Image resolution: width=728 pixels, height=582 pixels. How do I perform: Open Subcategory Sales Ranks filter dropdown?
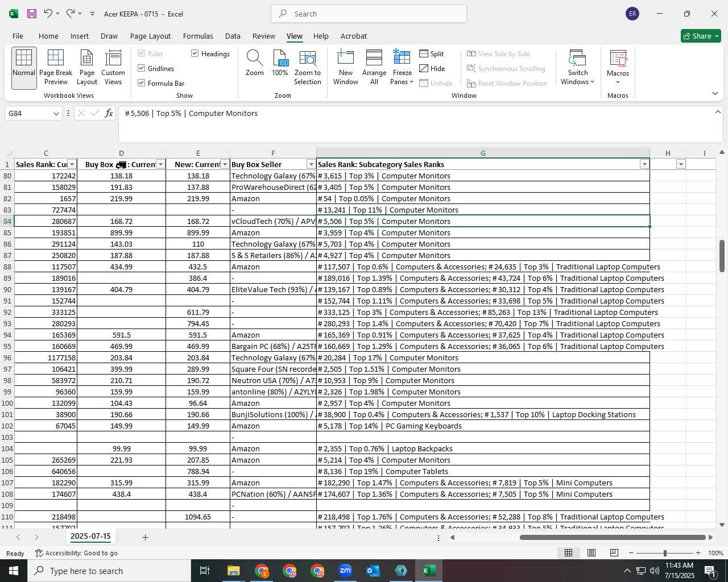pos(644,164)
